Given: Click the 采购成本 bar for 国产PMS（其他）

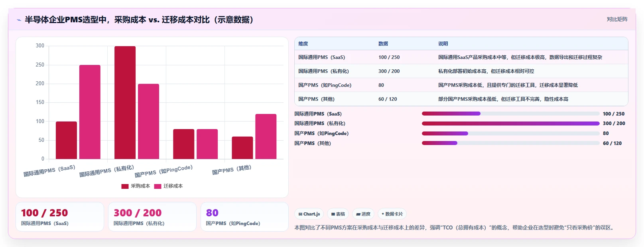Looking at the screenshot, I should pos(242,148).
